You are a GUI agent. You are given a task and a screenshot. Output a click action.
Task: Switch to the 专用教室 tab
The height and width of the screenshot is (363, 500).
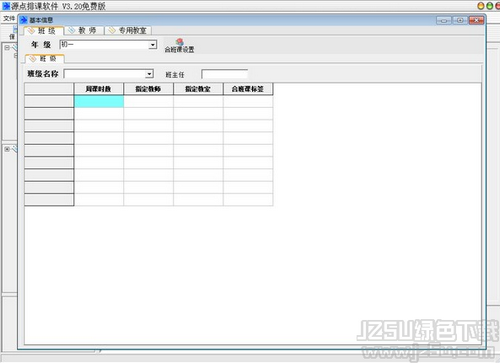click(129, 31)
